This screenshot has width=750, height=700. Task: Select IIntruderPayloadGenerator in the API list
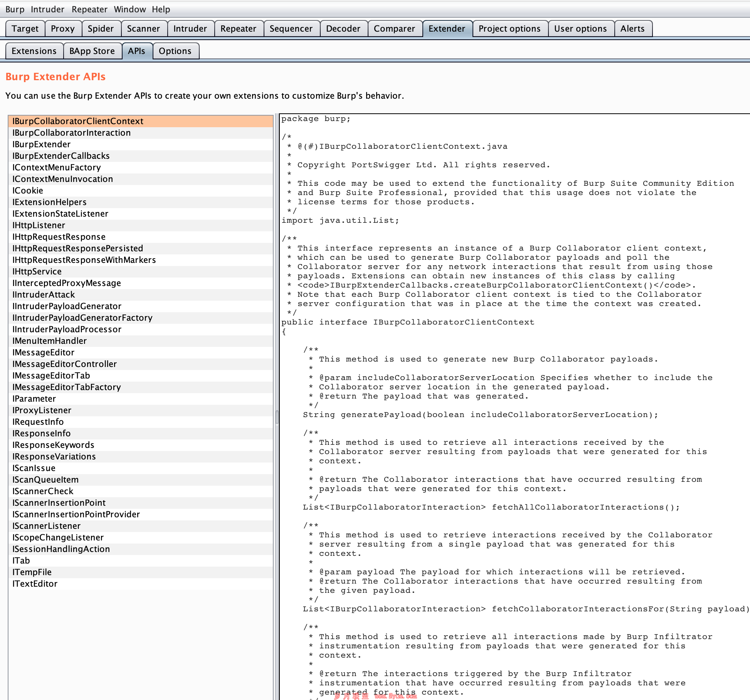(141, 306)
